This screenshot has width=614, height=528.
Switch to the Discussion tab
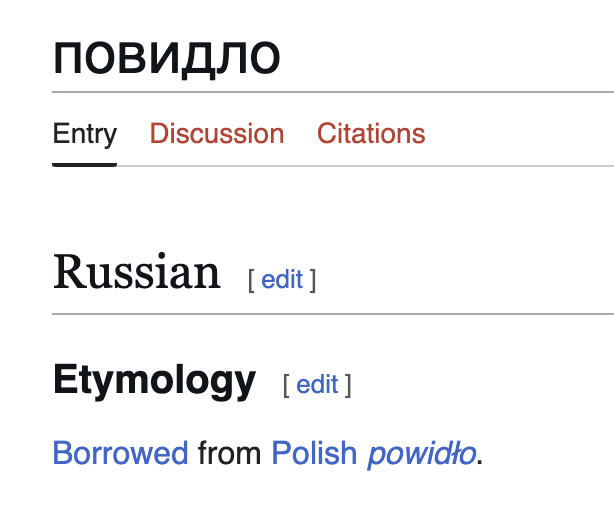(216, 134)
